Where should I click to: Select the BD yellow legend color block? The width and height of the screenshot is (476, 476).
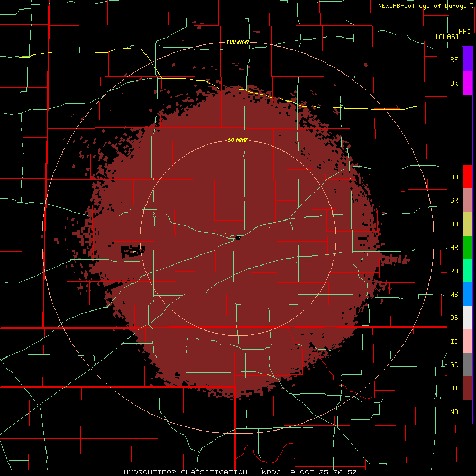click(x=467, y=224)
